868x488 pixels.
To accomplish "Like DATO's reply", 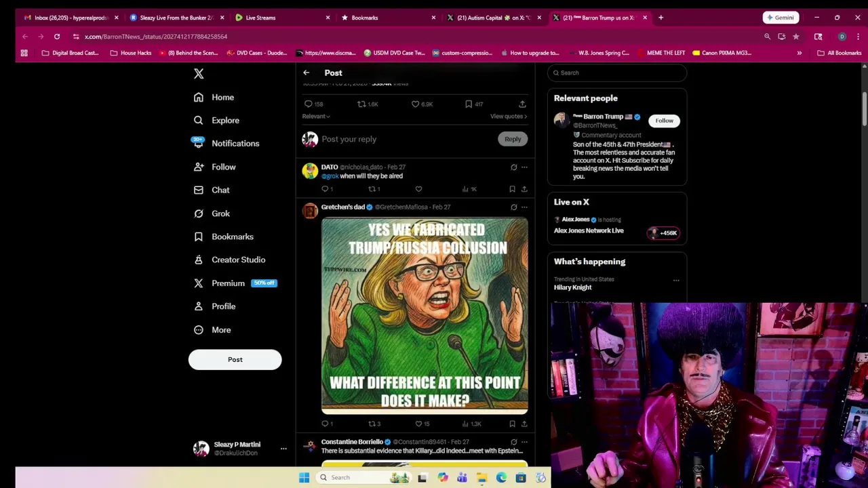I will pyautogui.click(x=418, y=189).
